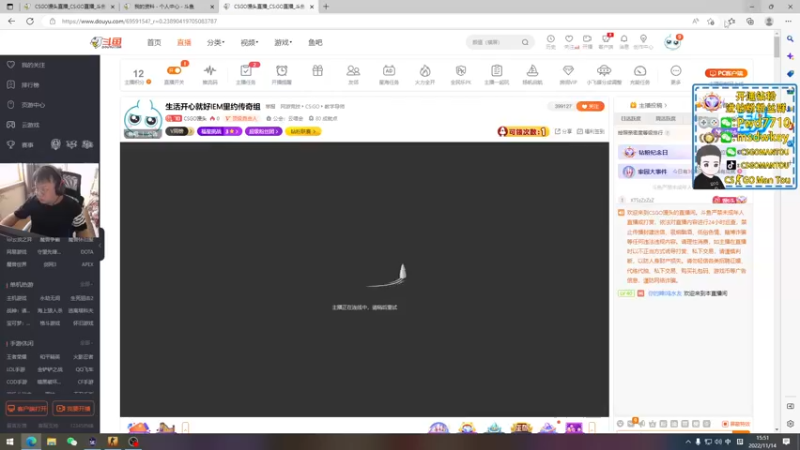This screenshot has height=450, width=800.
Task: Select APEX in sidebar game list
Action: coord(87,264)
